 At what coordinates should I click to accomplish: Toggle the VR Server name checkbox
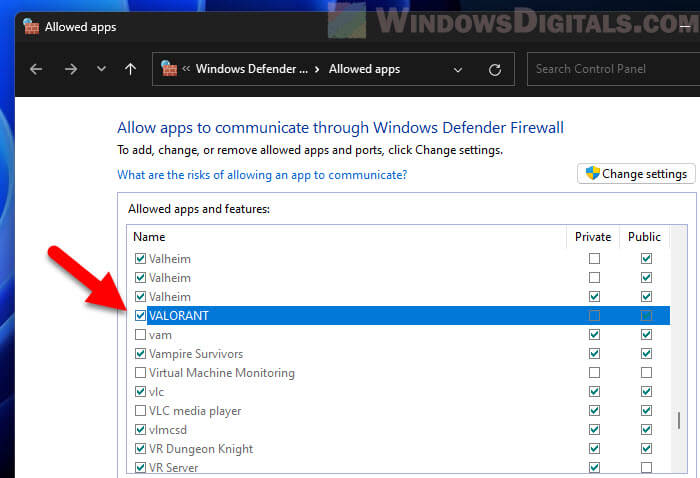click(140, 467)
